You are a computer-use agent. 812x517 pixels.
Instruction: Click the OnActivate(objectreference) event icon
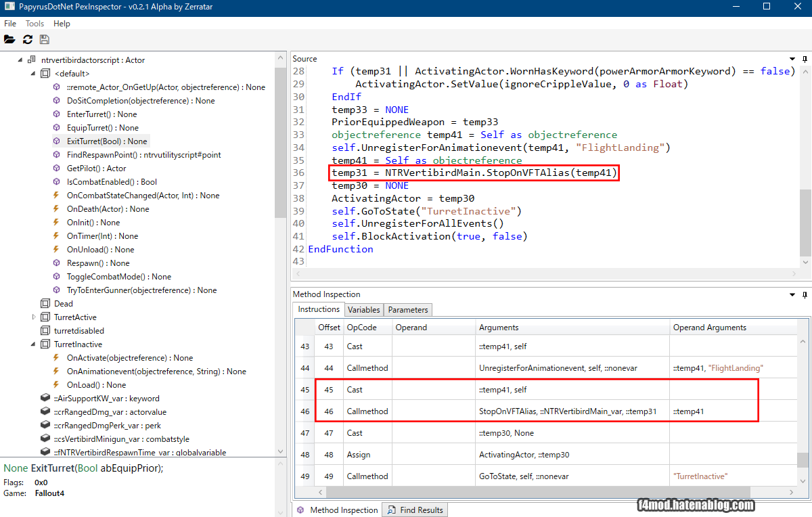click(58, 358)
